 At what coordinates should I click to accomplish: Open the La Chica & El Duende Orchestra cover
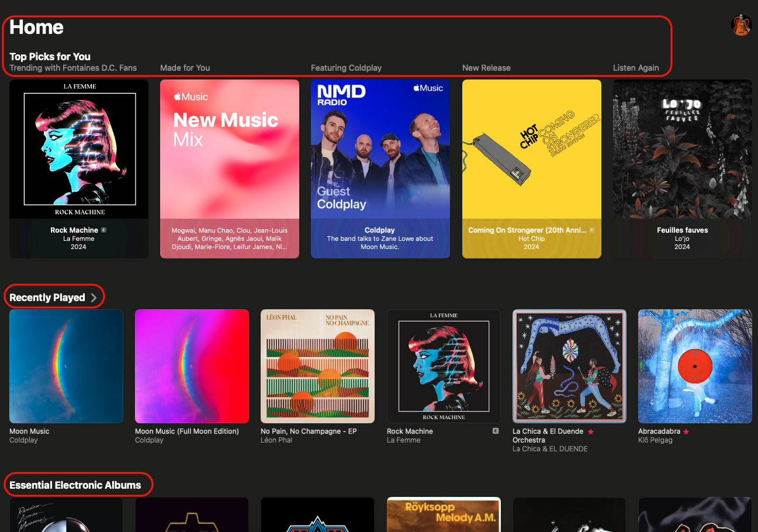pos(569,366)
